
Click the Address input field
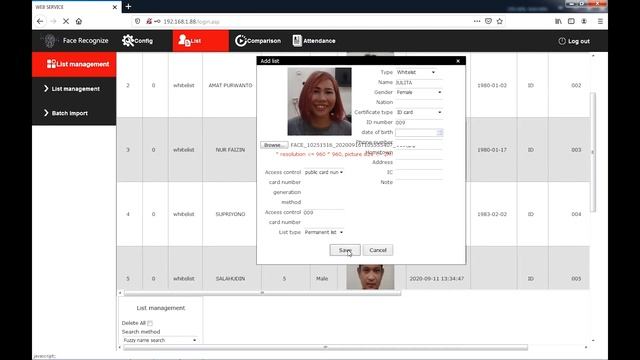(x=418, y=162)
